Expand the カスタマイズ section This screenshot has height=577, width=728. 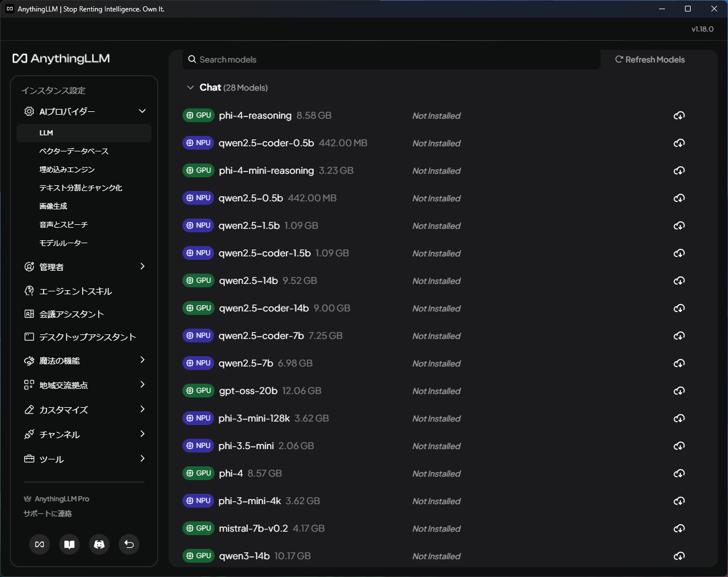(x=142, y=409)
